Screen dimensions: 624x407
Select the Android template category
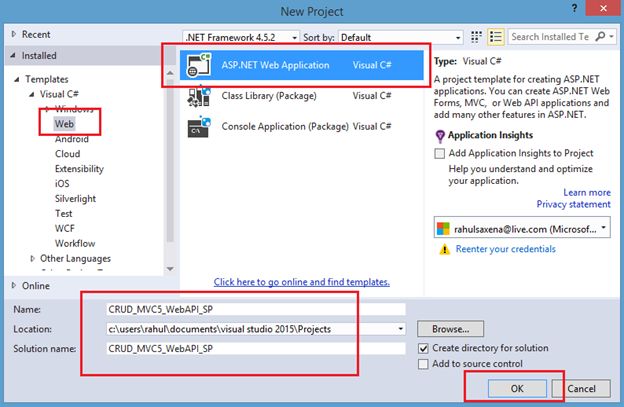coord(72,139)
